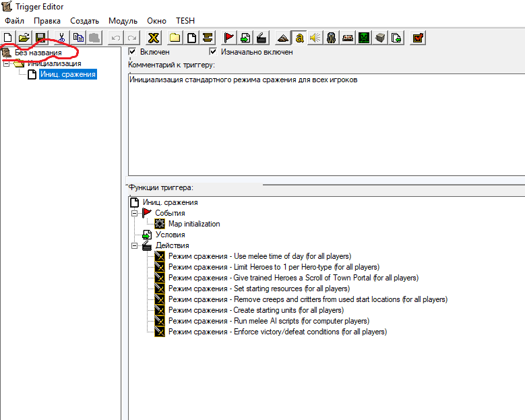The height and width of the screenshot is (420, 525).
Task: Open the Terrain Editor mountain icon
Action: pyautogui.click(x=283, y=38)
